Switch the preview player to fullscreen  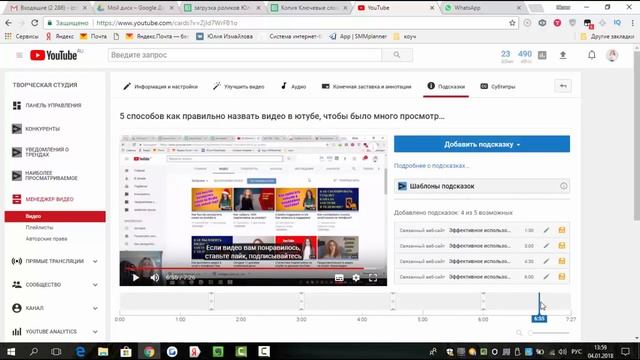[373, 278]
